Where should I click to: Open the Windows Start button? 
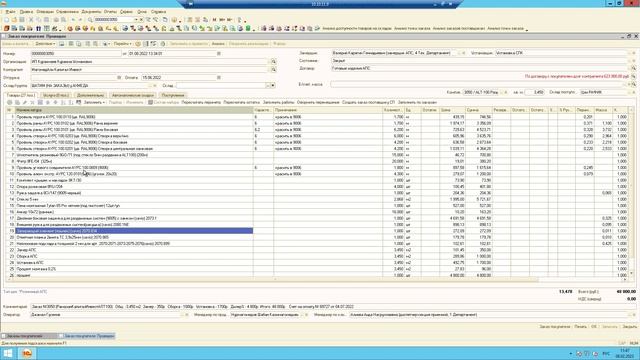(x=8, y=353)
